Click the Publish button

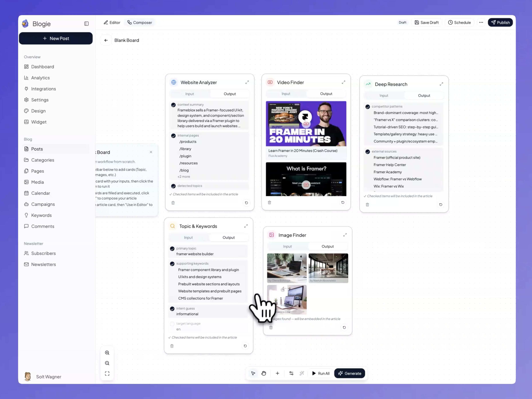point(500,22)
